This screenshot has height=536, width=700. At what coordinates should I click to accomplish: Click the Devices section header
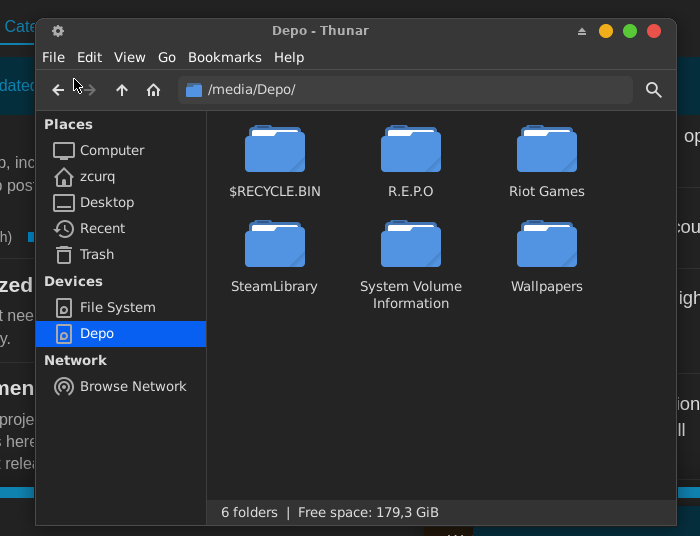[74, 282]
